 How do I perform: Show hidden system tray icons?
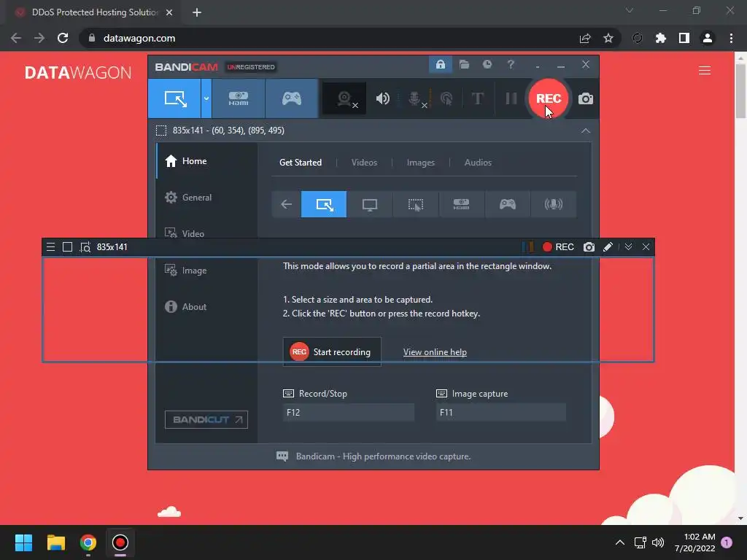pyautogui.click(x=620, y=542)
